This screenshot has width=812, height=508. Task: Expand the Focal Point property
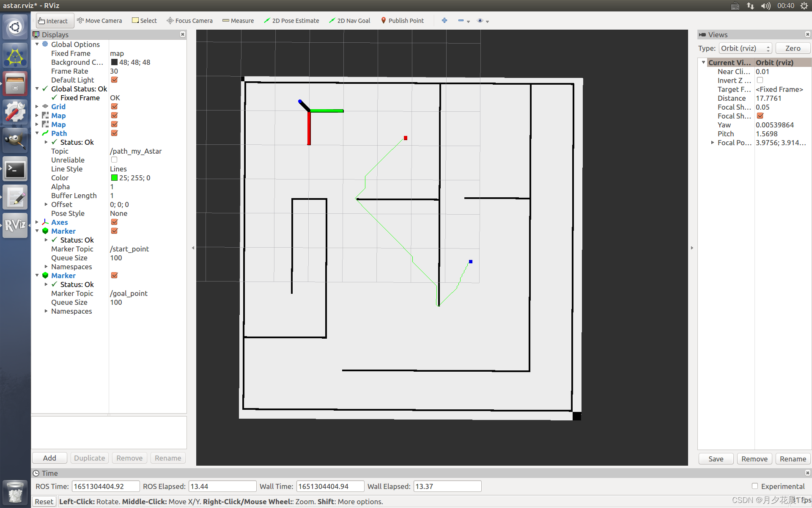[x=713, y=142]
